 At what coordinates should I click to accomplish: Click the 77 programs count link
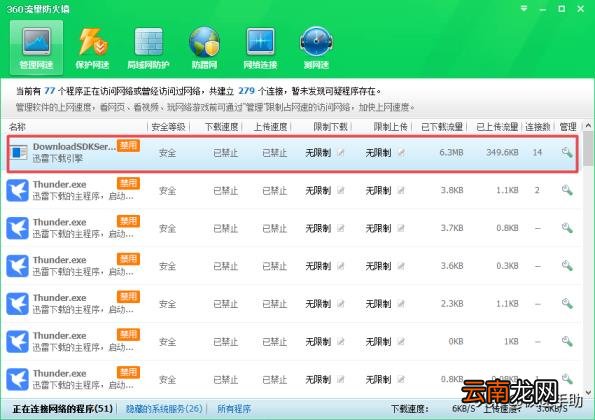click(49, 91)
